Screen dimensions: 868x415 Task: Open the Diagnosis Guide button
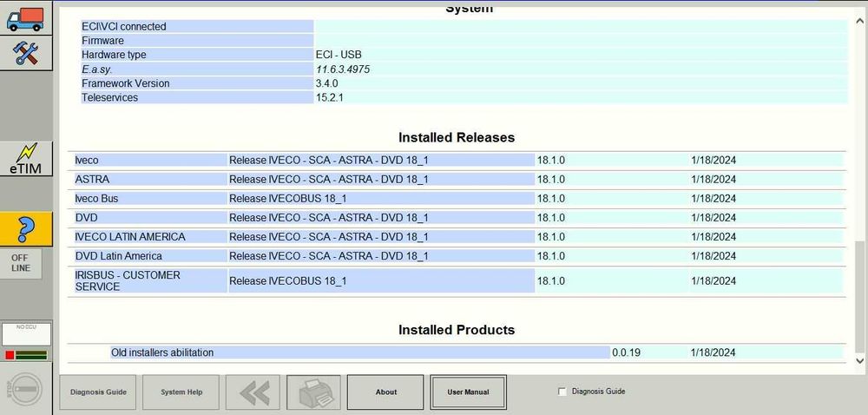click(98, 392)
